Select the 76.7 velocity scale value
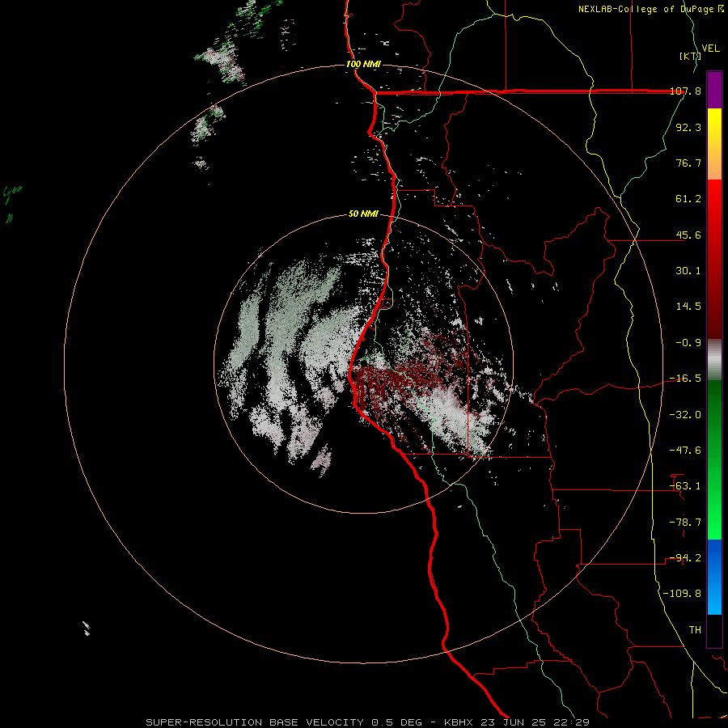Screen dimensions: 728x728 pos(688,163)
